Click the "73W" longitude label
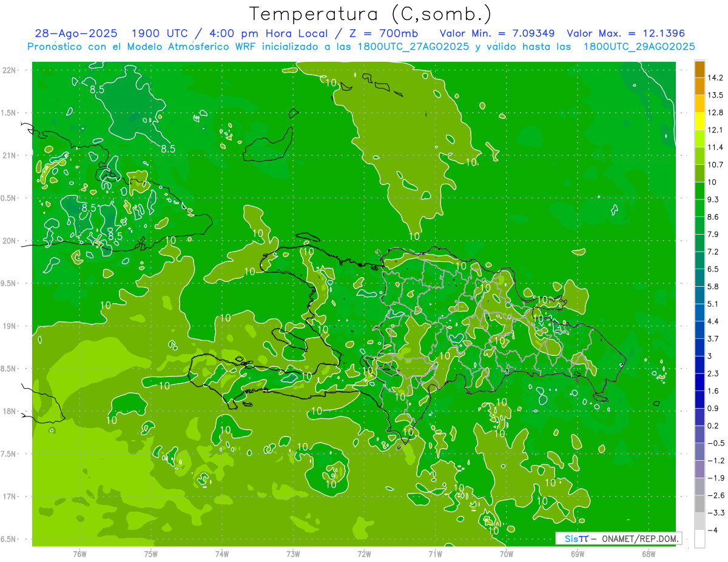 pos(293,554)
